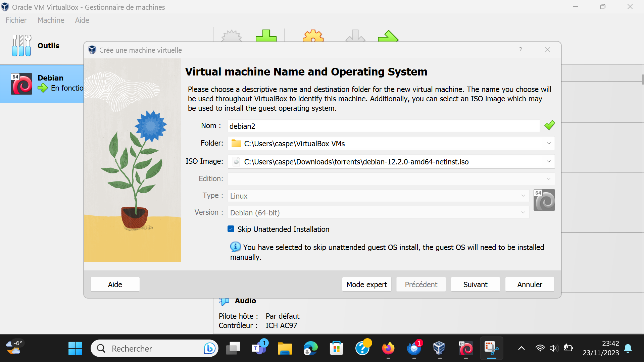
Task: Open Microsoft Edge from taskbar
Action: pyautogui.click(x=310, y=349)
